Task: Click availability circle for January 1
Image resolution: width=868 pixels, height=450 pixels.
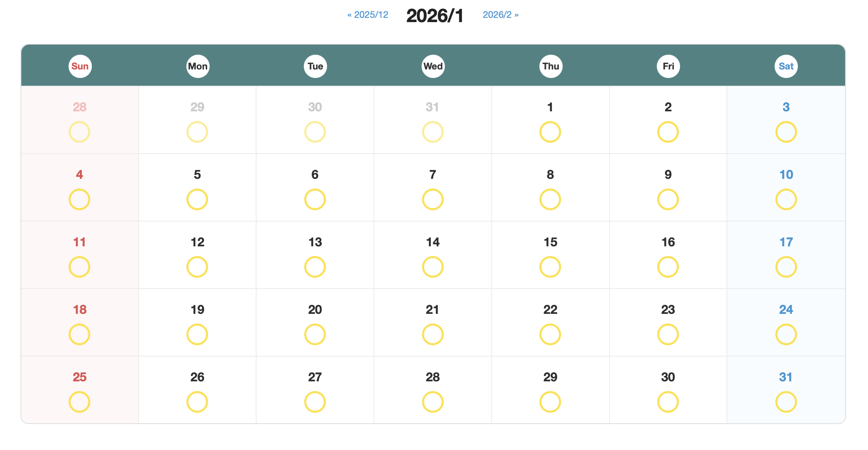Action: (x=550, y=132)
